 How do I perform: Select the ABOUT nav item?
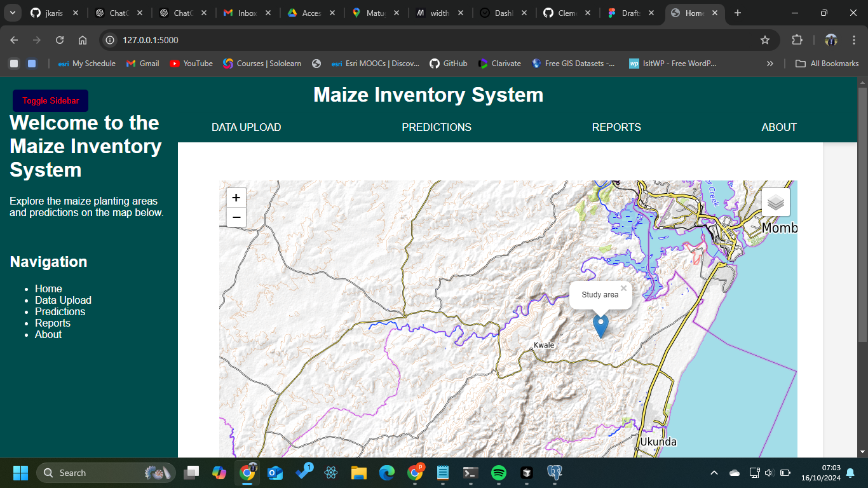(779, 127)
